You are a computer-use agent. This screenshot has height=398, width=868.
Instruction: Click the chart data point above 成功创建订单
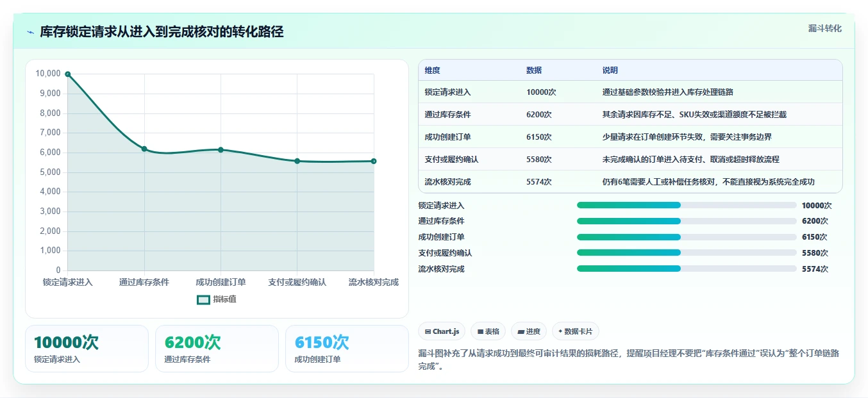pos(221,149)
